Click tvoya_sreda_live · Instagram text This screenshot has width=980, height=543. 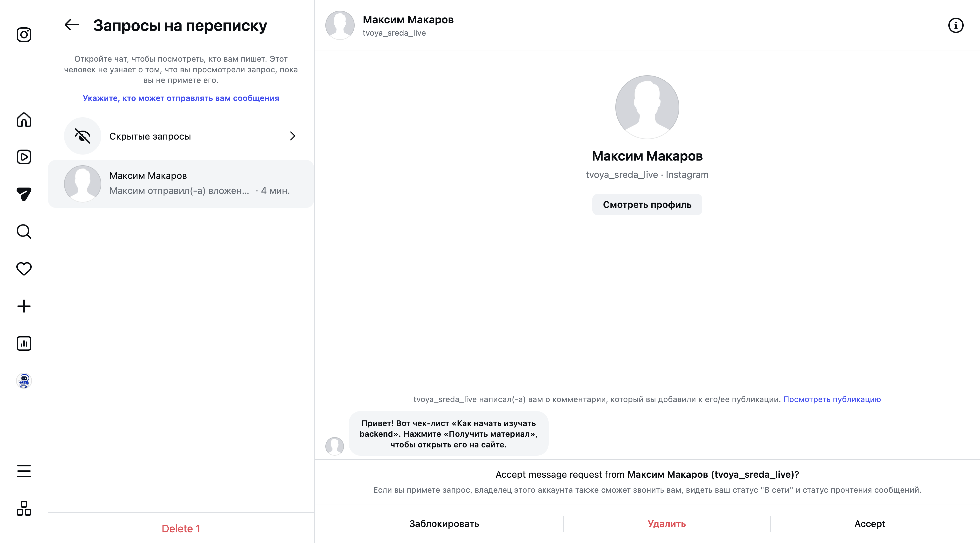pos(647,175)
